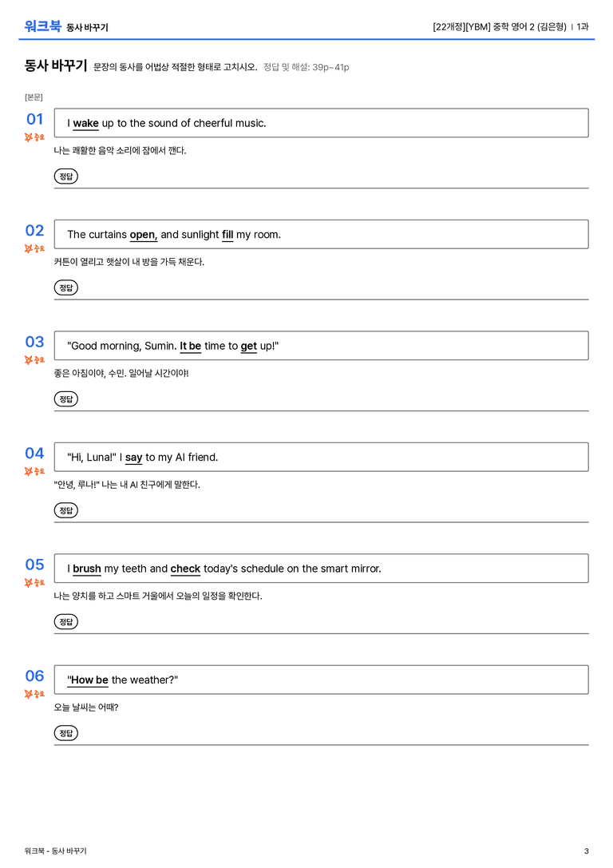Click the 워크북 title in the header
The width and height of the screenshot is (613, 868).
tap(42, 26)
